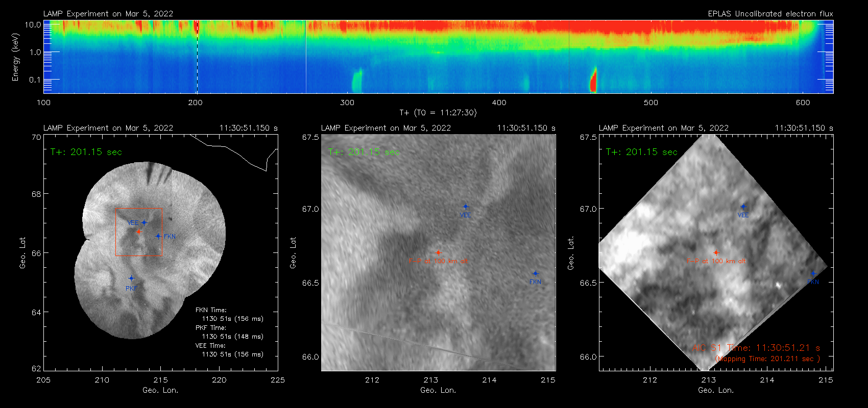Click the blue FKN station marker in left map

[158, 236]
